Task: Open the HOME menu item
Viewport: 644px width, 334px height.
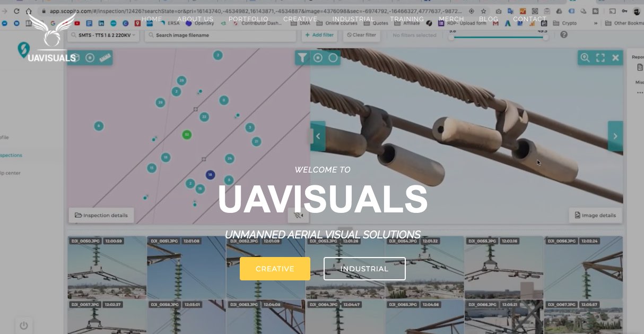Action: coord(152,19)
